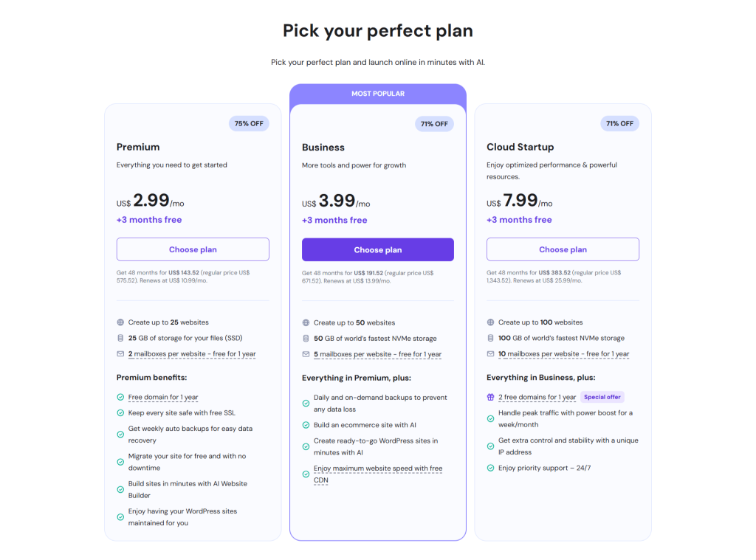Choose the Premium plan
Viewport: 756px width, 560px height.
pyautogui.click(x=193, y=249)
